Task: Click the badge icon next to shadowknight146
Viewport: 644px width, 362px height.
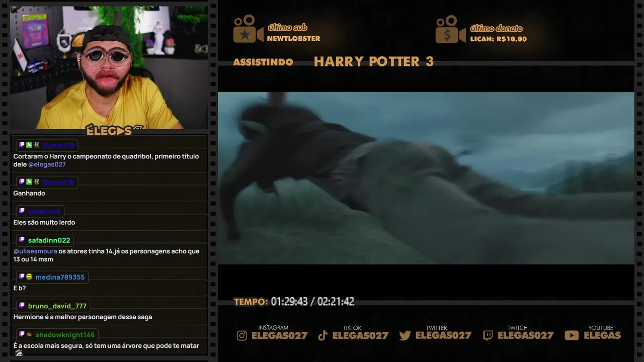Action: 29,334
